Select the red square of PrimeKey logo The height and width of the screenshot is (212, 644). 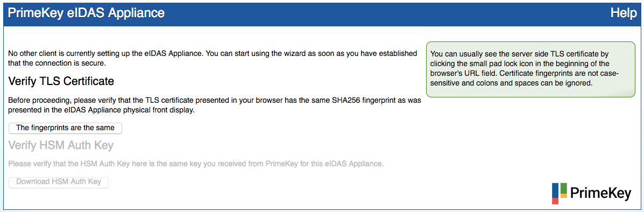[555, 201]
